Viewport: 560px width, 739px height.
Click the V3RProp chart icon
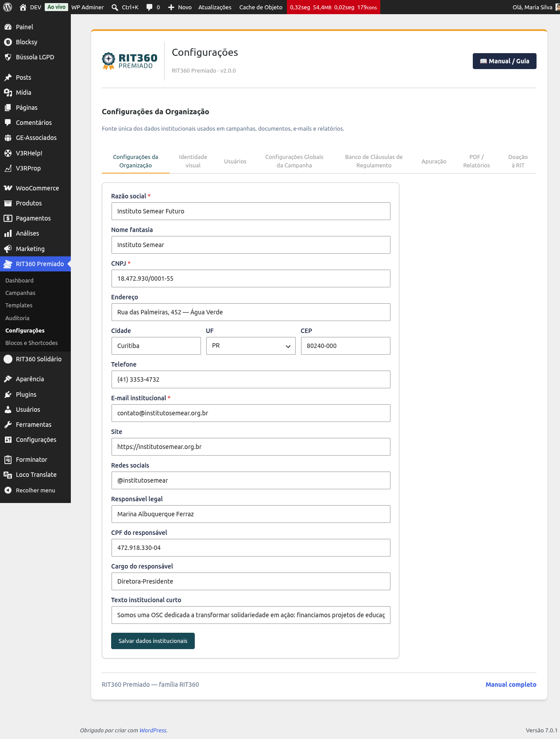8,168
